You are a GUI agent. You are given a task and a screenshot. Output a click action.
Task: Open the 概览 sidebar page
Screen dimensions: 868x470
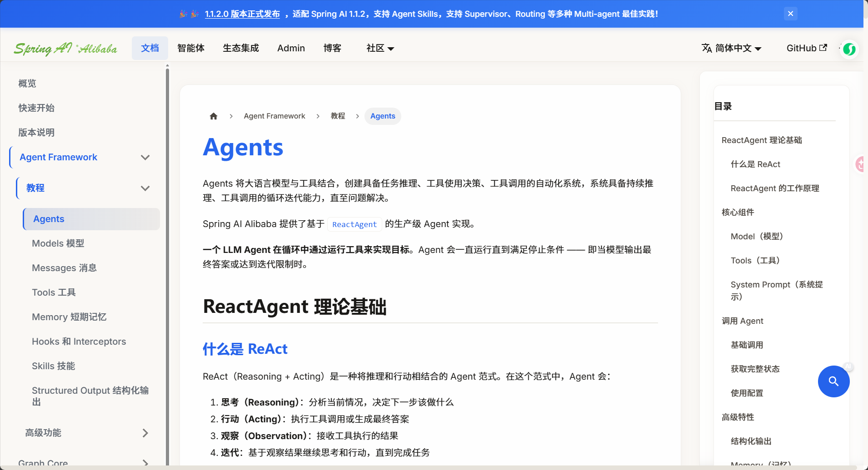coord(27,84)
